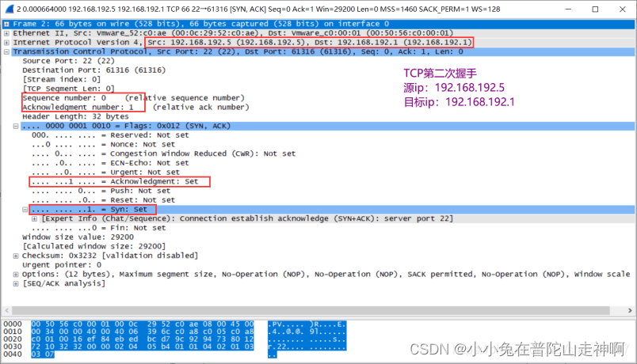Expand the Options (12 bytes) node

(x=17, y=274)
